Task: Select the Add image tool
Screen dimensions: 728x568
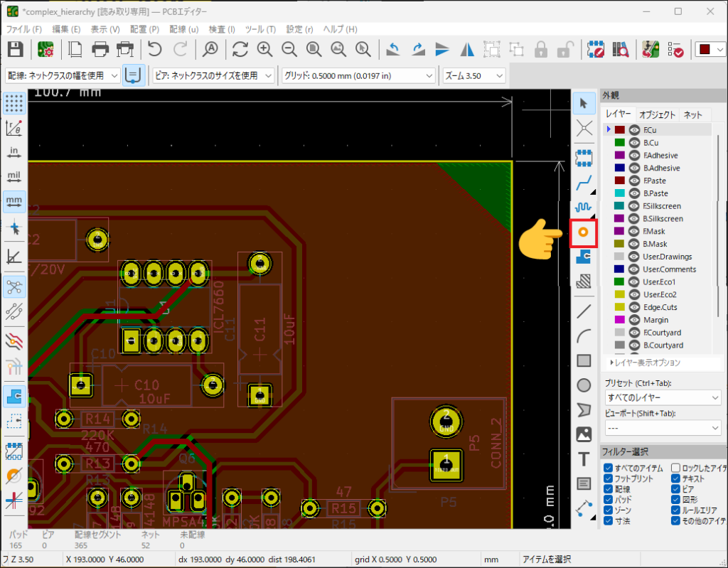Action: coord(584,434)
